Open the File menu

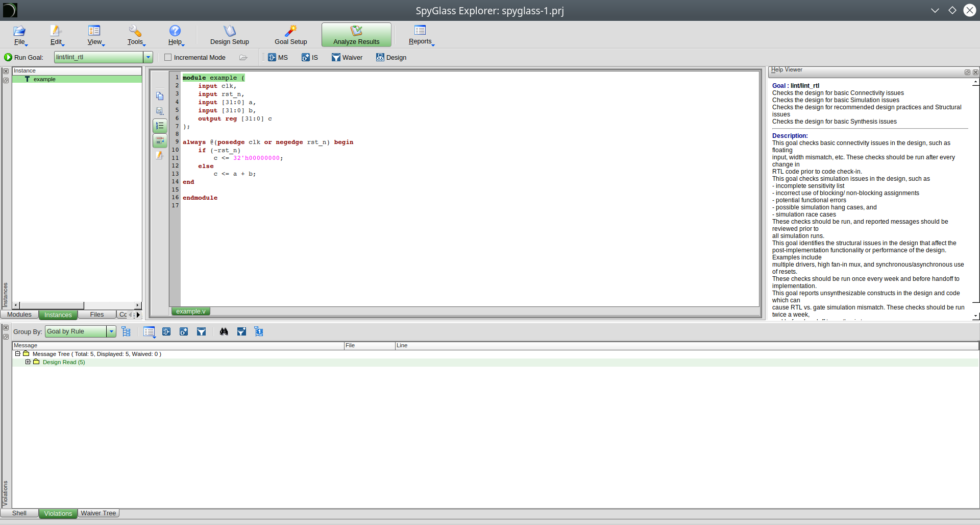[20, 35]
